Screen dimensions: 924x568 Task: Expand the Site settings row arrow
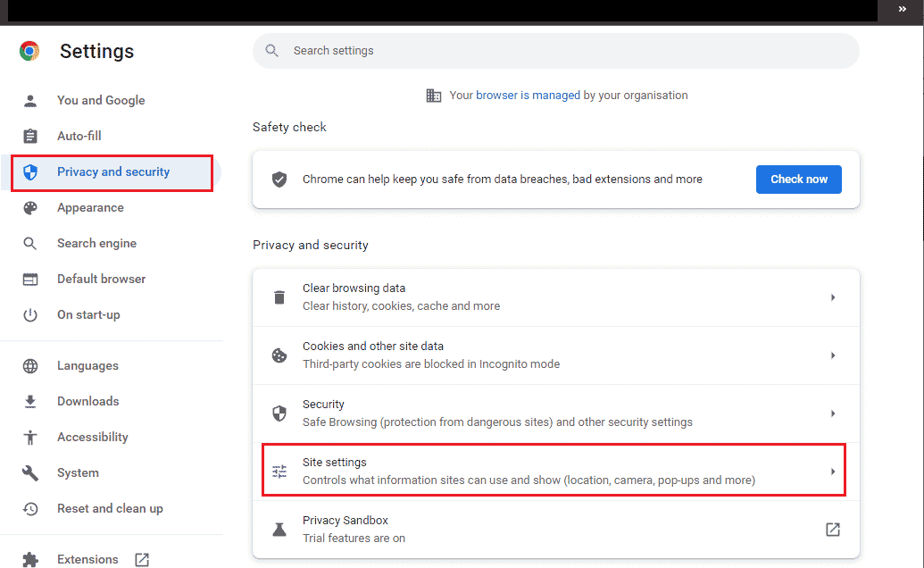833,472
